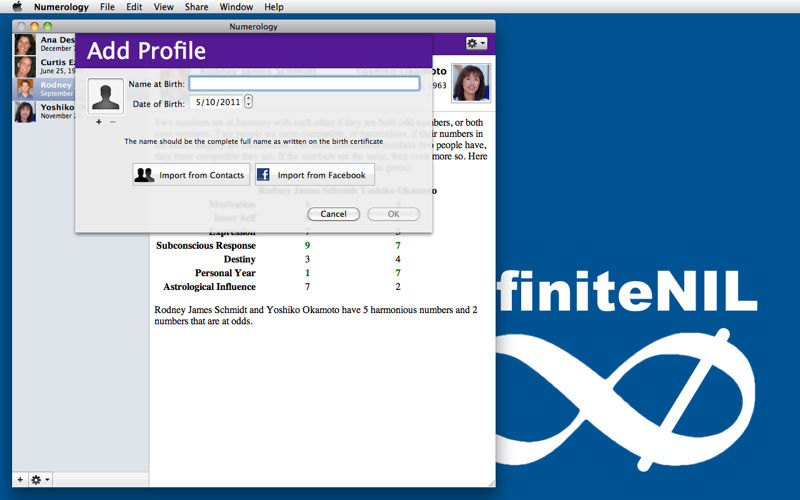Click the Destiny row label
Screen dimensions: 800x500
pos(239,259)
